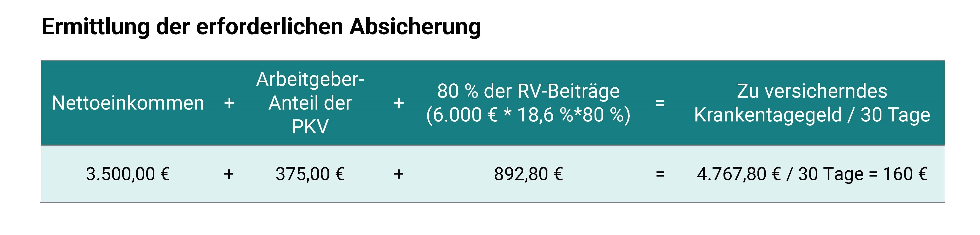
Task: Click the word Absicherung in the title
Action: click(415, 27)
